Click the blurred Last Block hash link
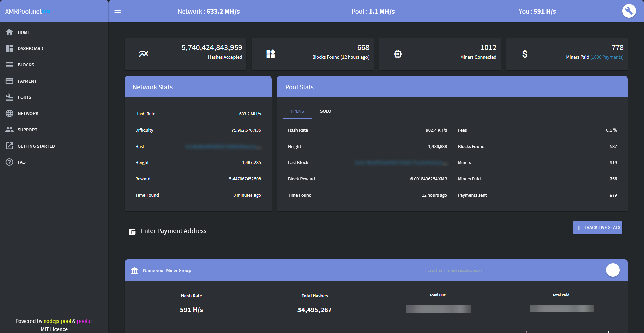 pos(401,163)
